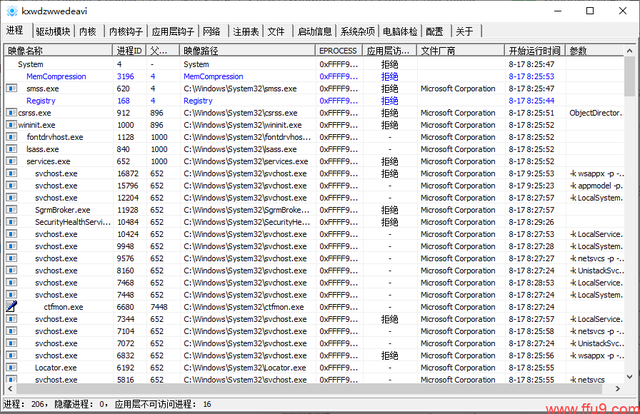
Task: Open the 驱动模块 tab
Action: point(54,32)
